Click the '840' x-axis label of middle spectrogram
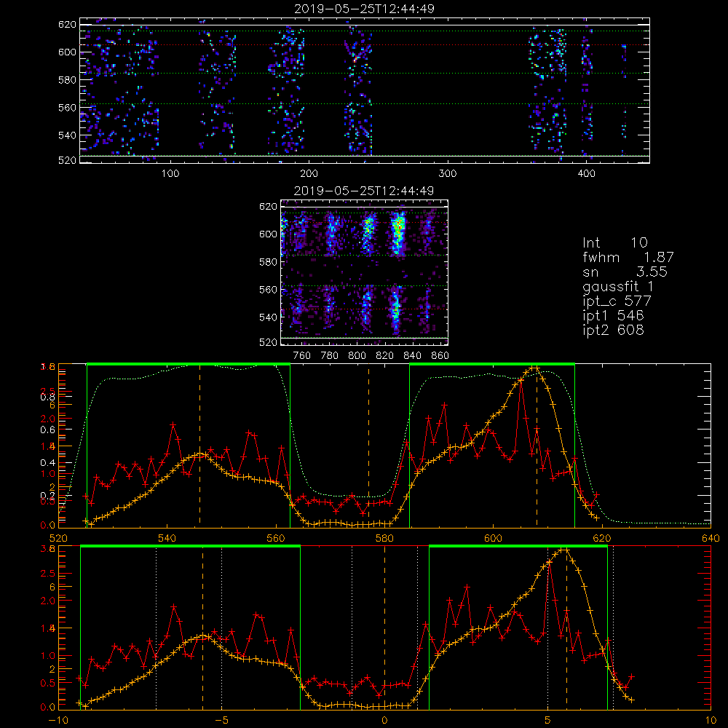 coord(412,356)
